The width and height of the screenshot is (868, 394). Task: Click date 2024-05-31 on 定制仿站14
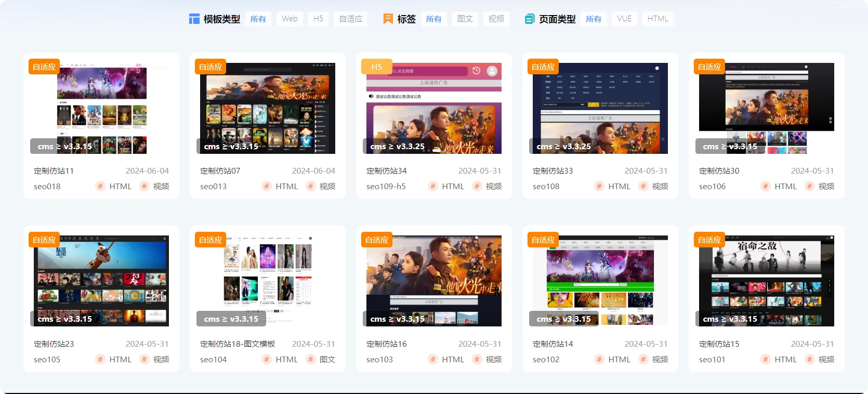point(646,344)
